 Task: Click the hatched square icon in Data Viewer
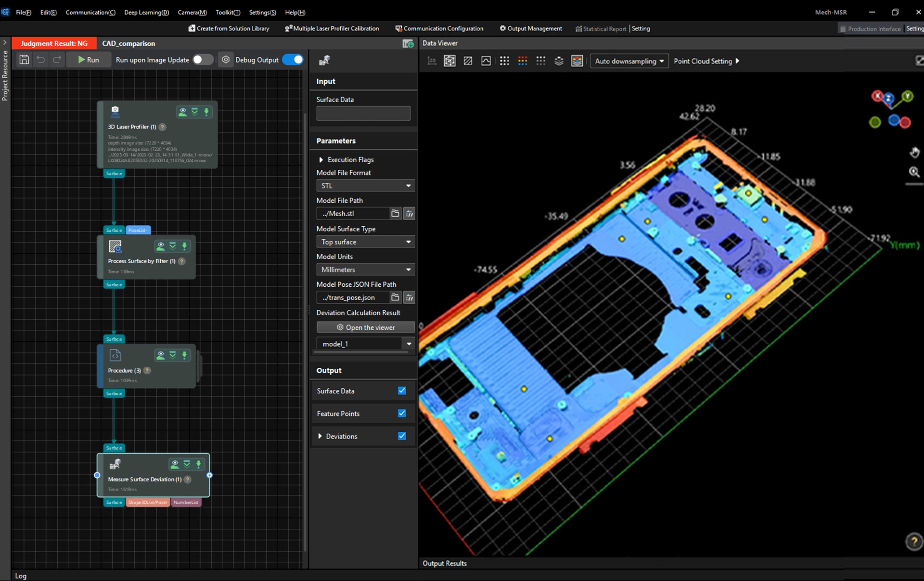468,61
